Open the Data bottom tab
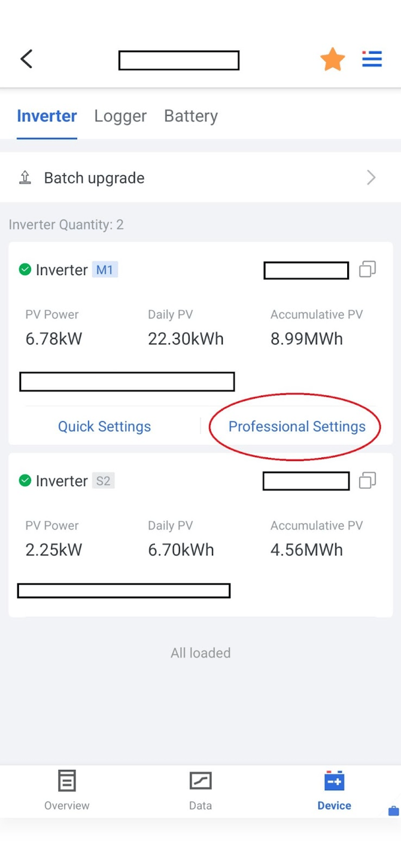This screenshot has width=401, height=868. 200,790
